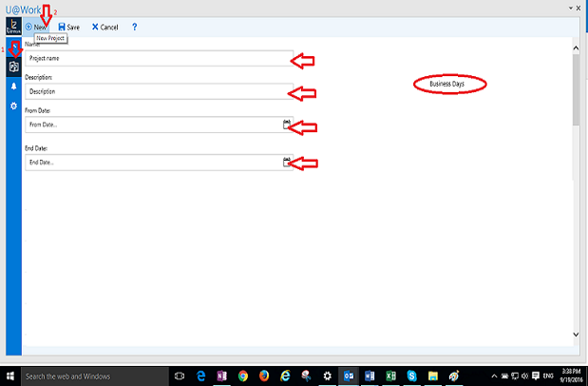
Task: Click the help question mark icon
Action: click(135, 28)
